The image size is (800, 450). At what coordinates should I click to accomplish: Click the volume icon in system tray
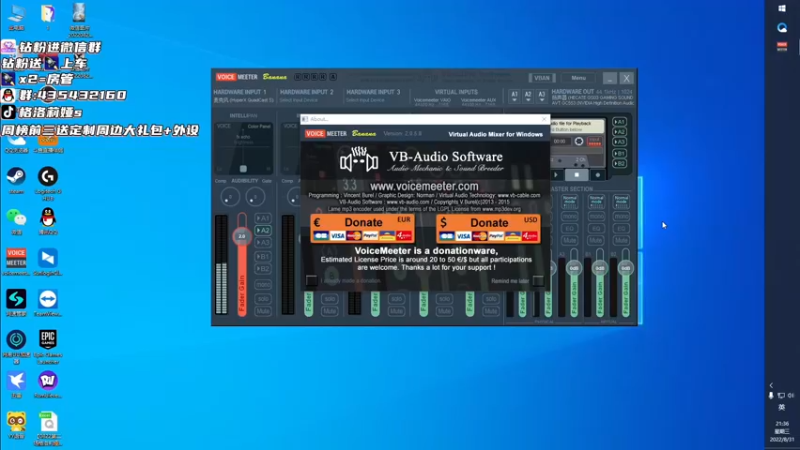coord(791,395)
